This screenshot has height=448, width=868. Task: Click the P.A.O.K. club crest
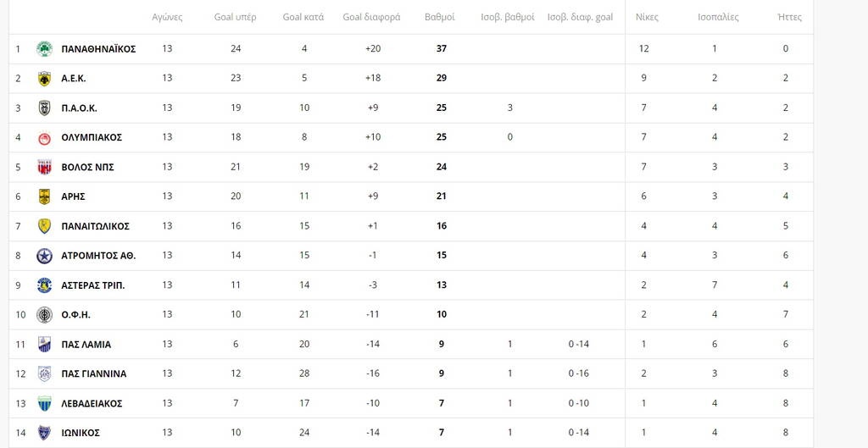coord(44,108)
